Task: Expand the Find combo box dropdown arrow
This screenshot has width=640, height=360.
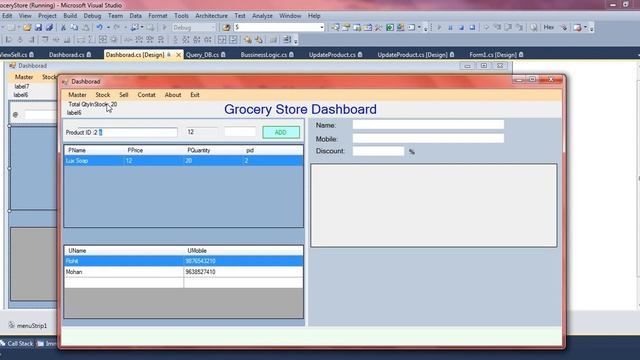Action: 322,27
